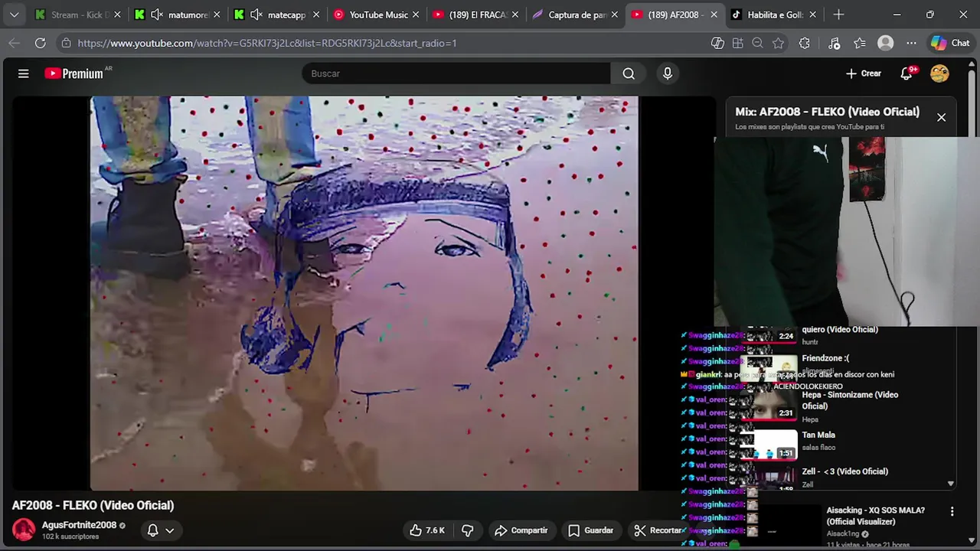Image resolution: width=980 pixels, height=551 pixels.
Task: Click AF2008 - FLEKO (Video Oficial) title
Action: click(x=93, y=505)
